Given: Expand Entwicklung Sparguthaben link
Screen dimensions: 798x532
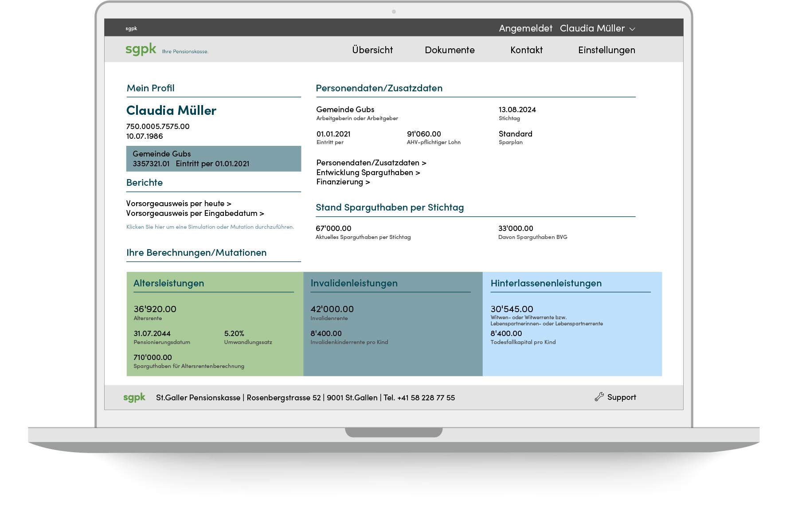Looking at the screenshot, I should pos(368,172).
